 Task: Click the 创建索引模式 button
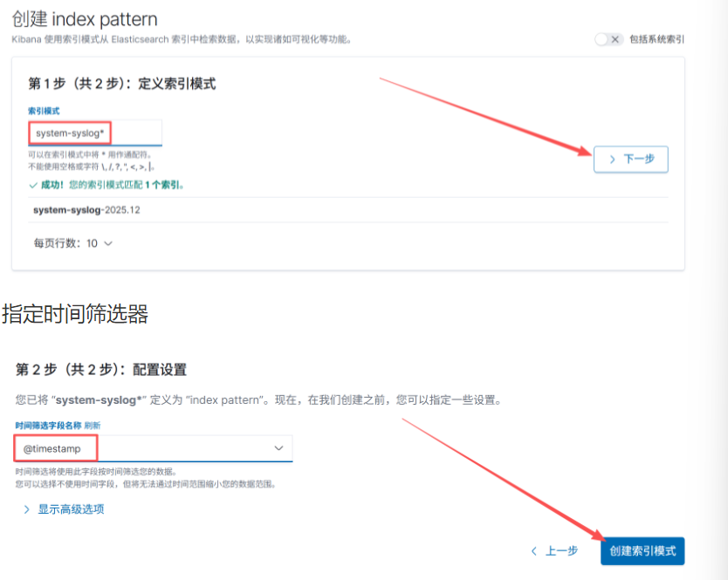642,551
